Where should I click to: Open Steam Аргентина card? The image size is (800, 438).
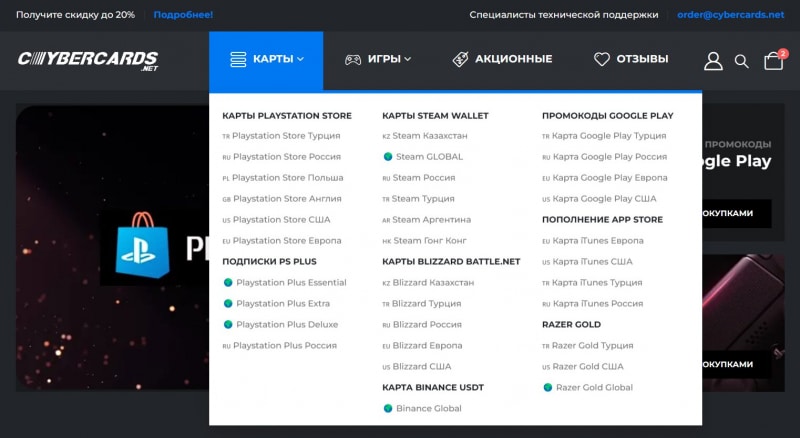(427, 220)
